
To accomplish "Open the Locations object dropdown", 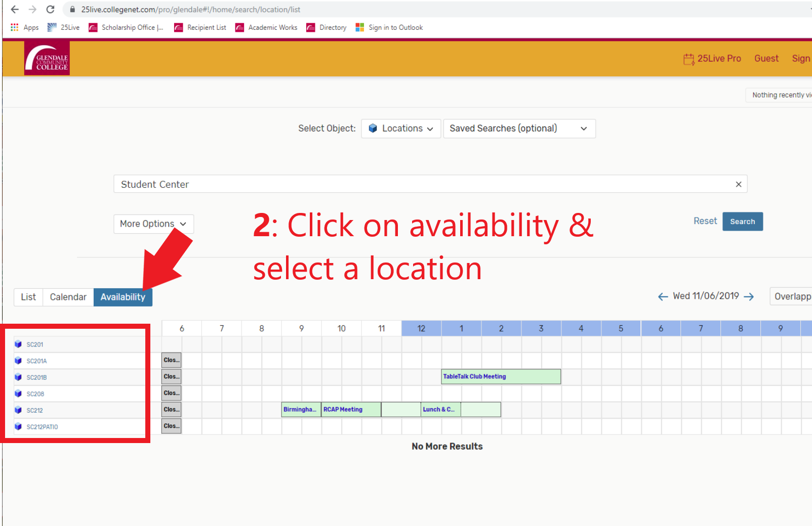I will click(401, 128).
